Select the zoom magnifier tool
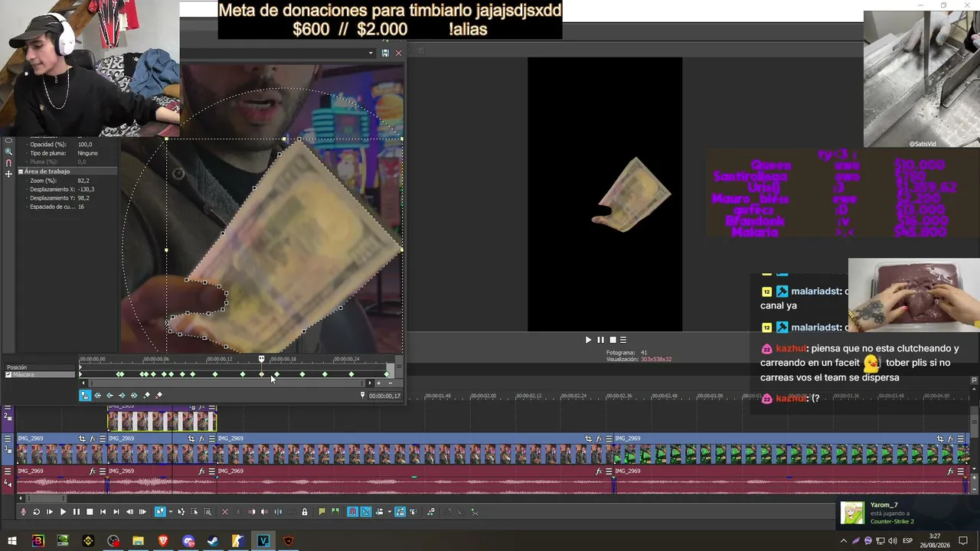980x551 pixels. (x=8, y=152)
